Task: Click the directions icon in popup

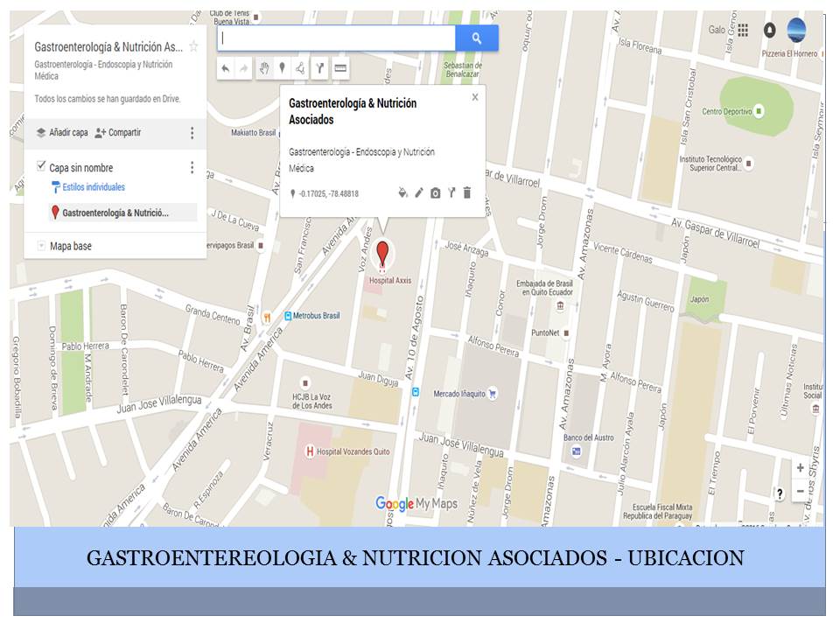Action: click(451, 192)
